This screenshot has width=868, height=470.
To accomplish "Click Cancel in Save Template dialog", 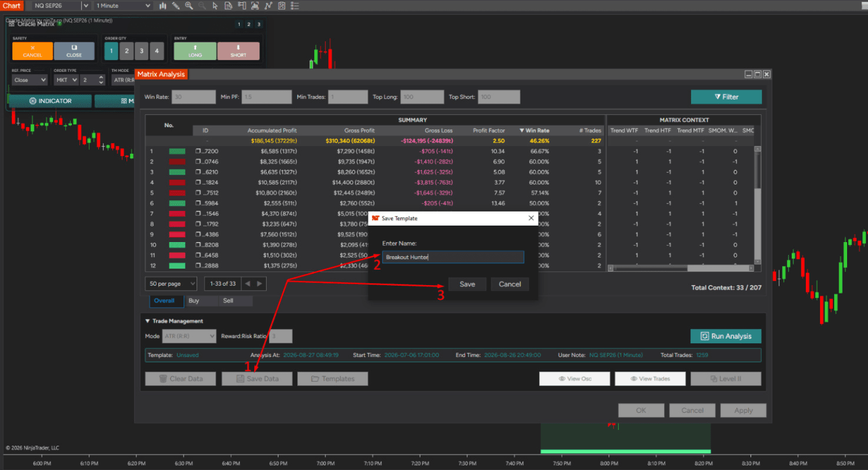I will tap(510, 284).
